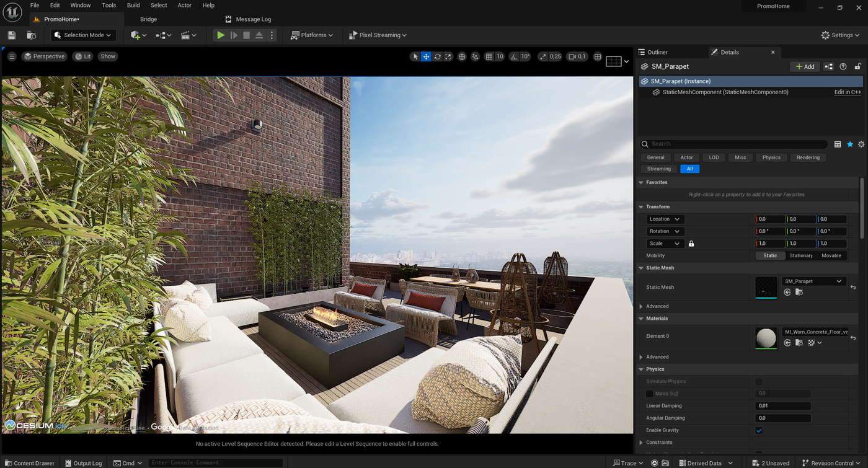
Task: Open the Build menu
Action: (133, 5)
